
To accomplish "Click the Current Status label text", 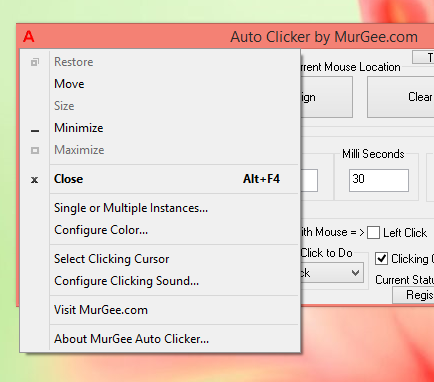I will [x=405, y=280].
